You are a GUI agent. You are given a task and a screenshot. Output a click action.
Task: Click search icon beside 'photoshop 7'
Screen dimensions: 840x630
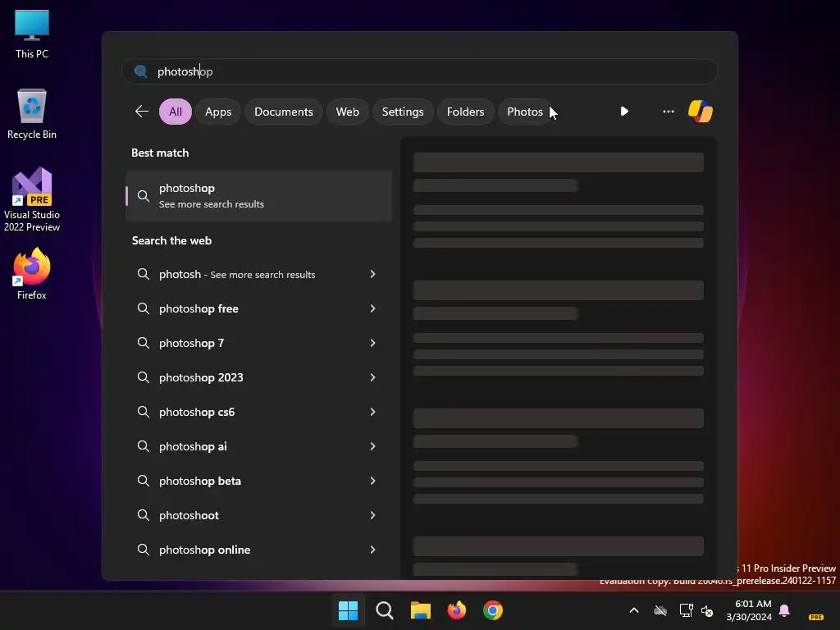[x=143, y=343]
